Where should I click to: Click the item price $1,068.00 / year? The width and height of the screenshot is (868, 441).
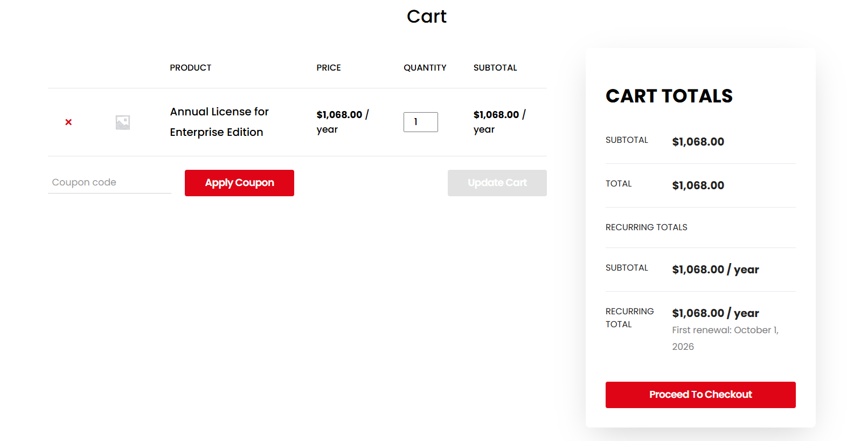342,121
